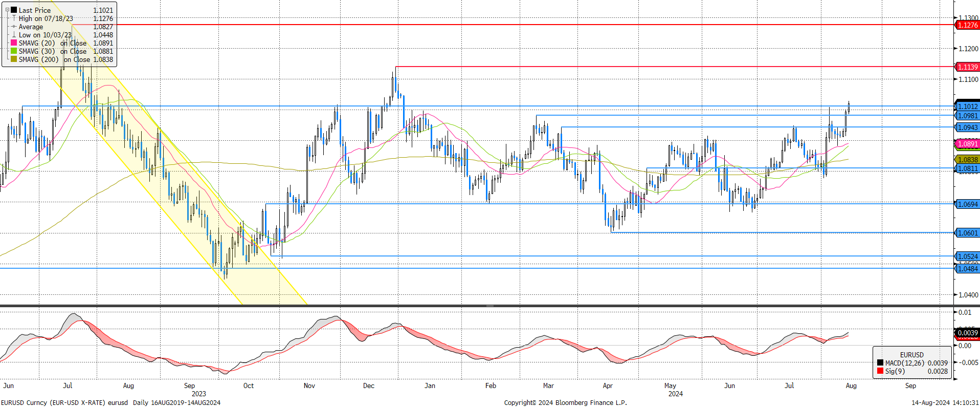Select the red 1.1139 price level tag
The image size is (980, 407).
click(967, 67)
